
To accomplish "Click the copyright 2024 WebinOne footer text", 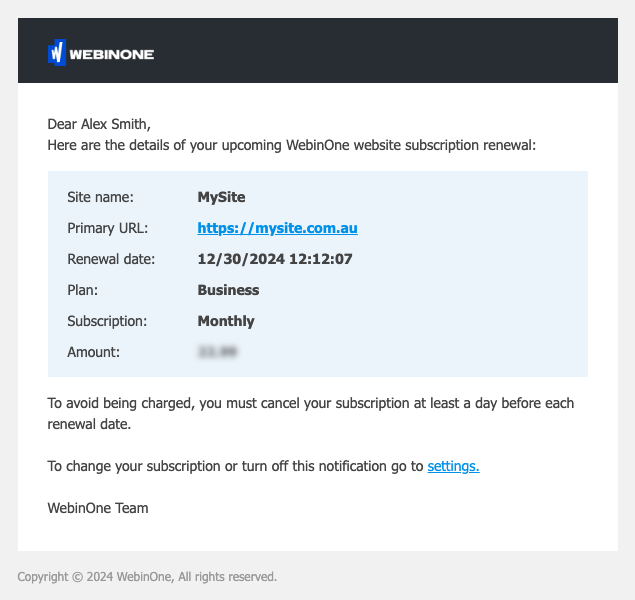I will [x=147, y=577].
